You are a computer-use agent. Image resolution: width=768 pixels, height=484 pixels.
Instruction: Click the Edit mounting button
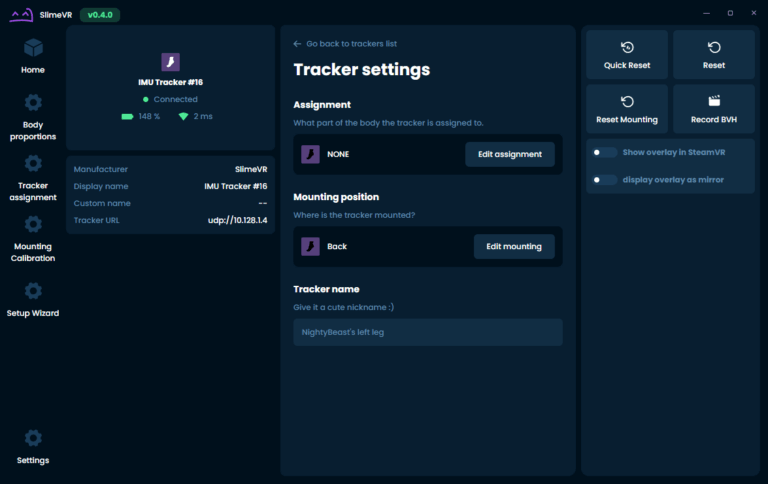513,246
